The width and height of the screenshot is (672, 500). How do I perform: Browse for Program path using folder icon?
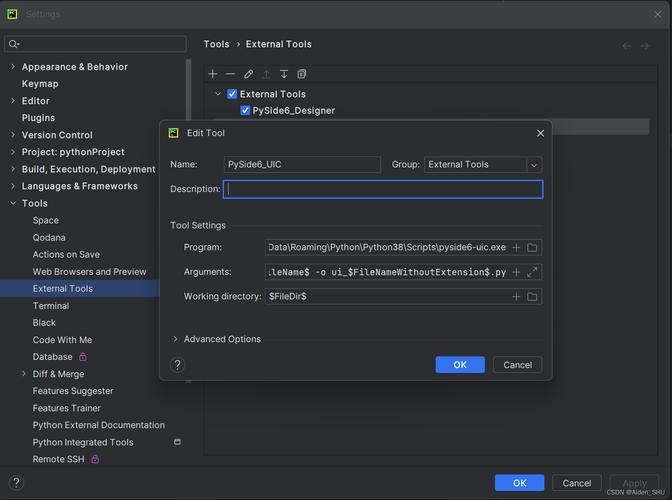point(532,247)
